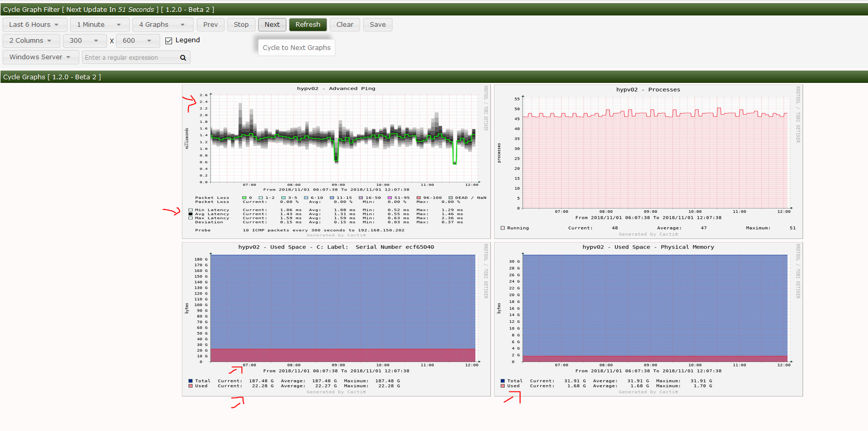The width and height of the screenshot is (868, 431).
Task: Open the Windows Server filter dropdown
Action: [x=40, y=57]
